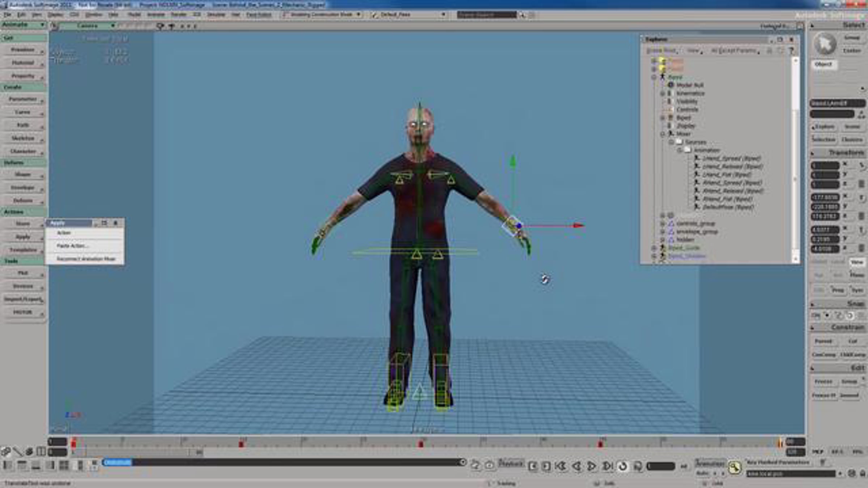
Task: Toggle the Snap ON button
Action: pyautogui.click(x=816, y=315)
